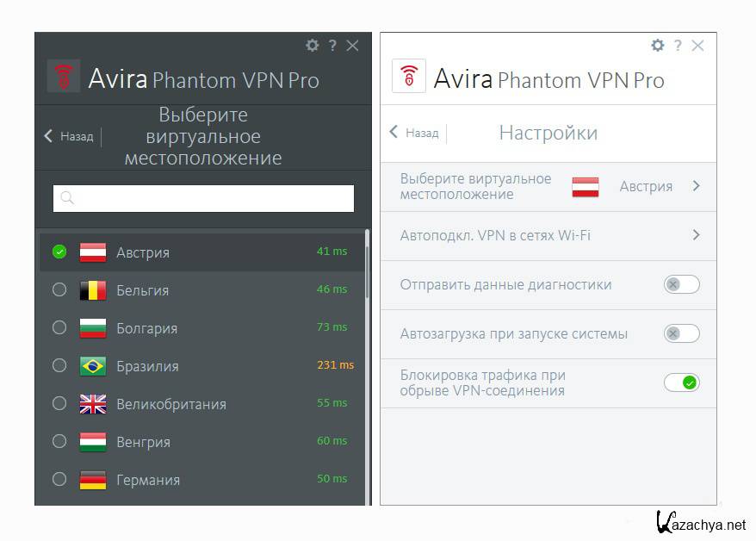Enable Автозагрузка при запуске системы switch
756x541 pixels.
tap(681, 333)
